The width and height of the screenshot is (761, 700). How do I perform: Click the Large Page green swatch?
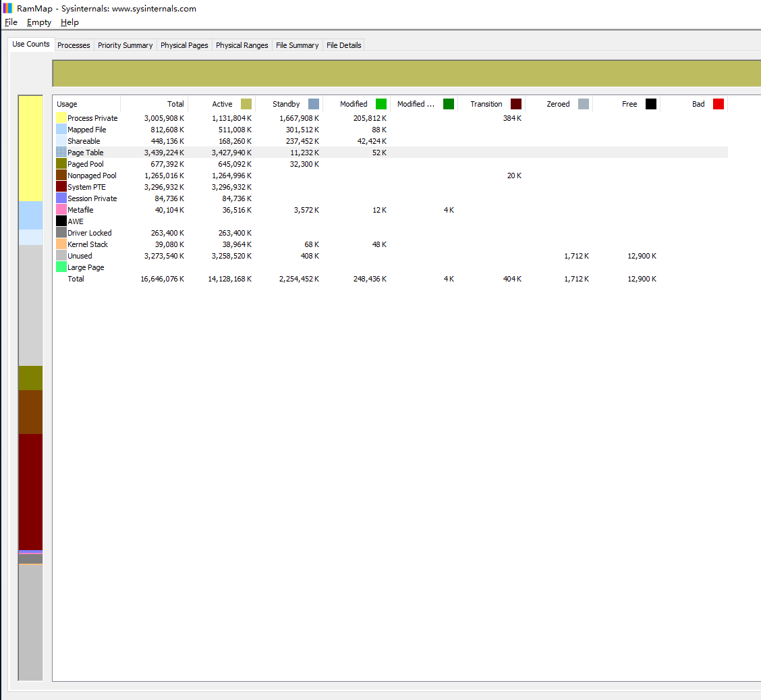(x=61, y=267)
